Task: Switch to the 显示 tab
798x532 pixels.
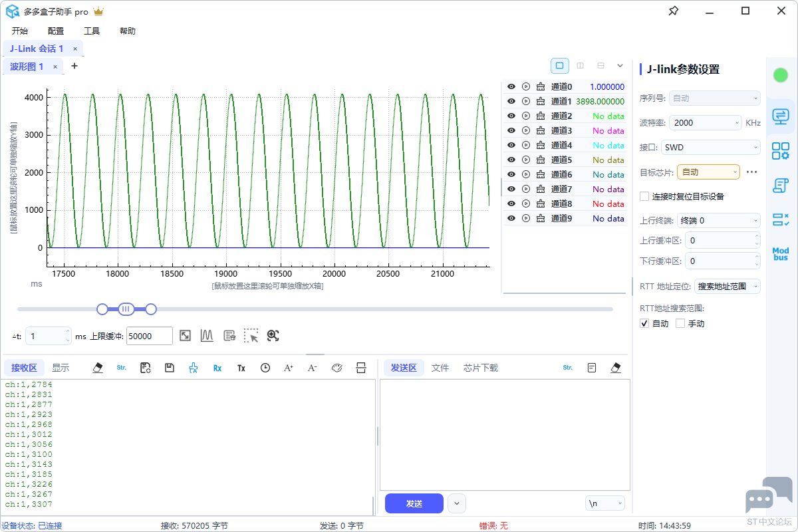Action: click(x=61, y=368)
